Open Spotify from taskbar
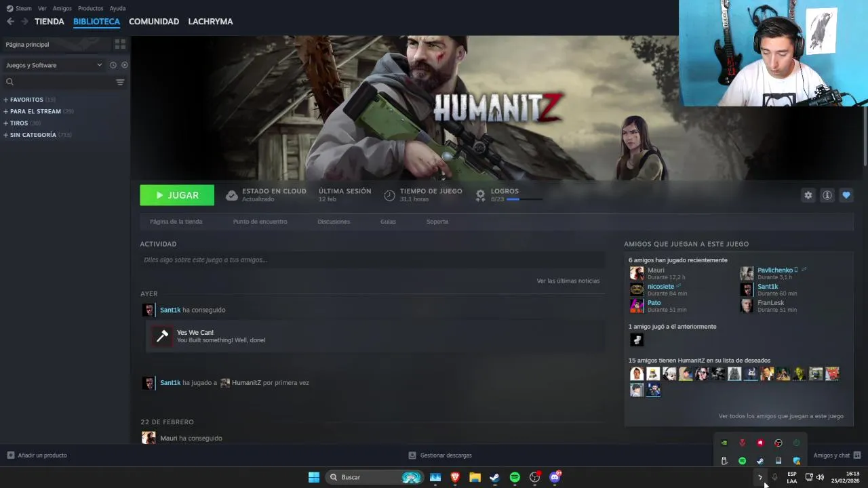868x488 pixels. (515, 477)
